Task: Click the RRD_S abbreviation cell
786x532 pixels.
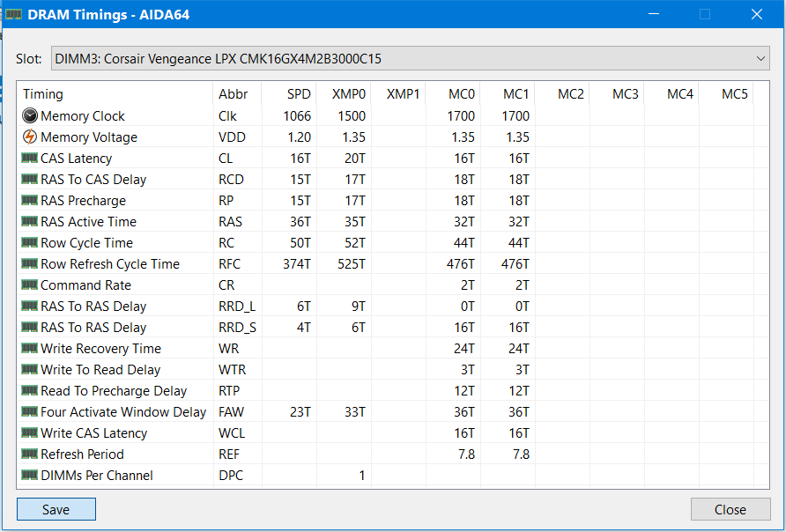Action: point(237,327)
